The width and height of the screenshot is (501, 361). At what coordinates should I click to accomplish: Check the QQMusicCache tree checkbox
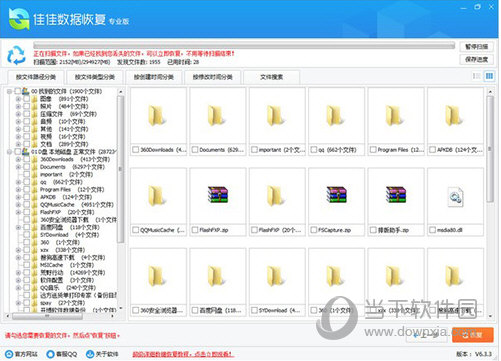point(26,204)
